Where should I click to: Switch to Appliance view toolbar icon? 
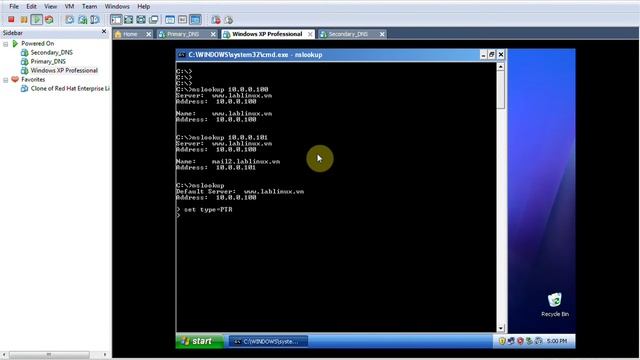[182, 19]
